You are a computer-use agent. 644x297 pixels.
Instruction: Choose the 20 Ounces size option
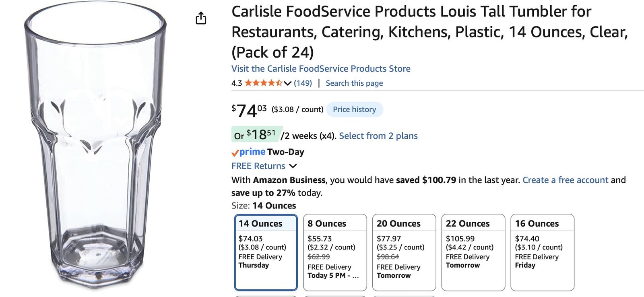click(x=404, y=252)
